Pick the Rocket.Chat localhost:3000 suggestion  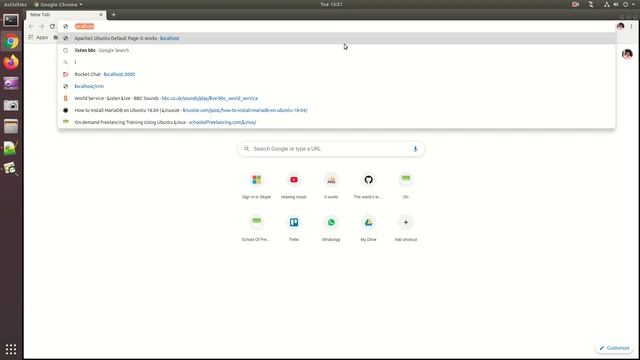click(337, 74)
